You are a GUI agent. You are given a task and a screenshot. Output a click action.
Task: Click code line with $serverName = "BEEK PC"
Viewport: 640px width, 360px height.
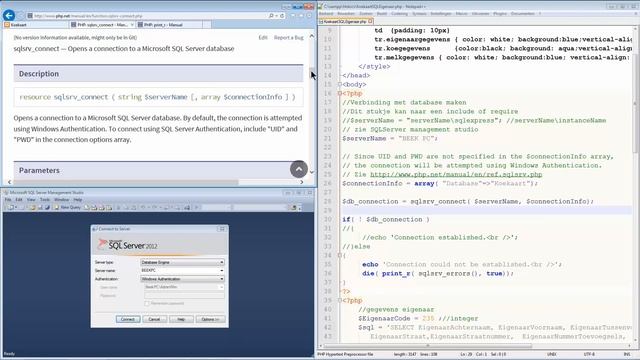pyautogui.click(x=390, y=138)
